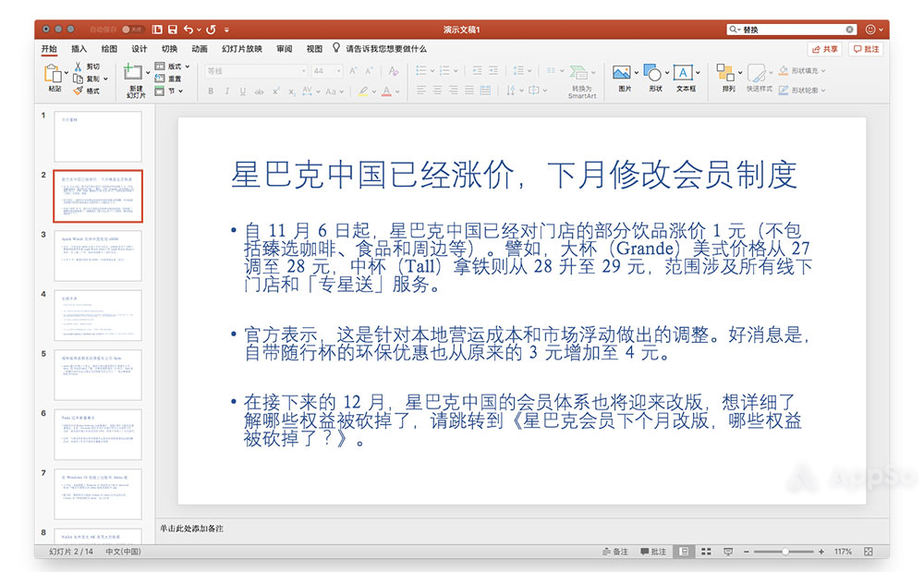Open the Animations (动画) tab
This screenshot has width=924, height=572.
[200, 49]
